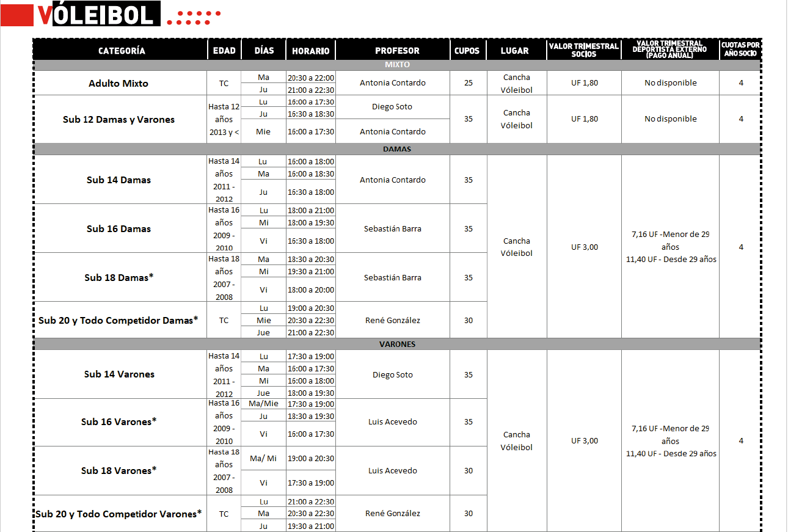Screen dimensions: 788x532
Task: Select Cancha Vóleibol in the Varones section
Action: point(516,441)
